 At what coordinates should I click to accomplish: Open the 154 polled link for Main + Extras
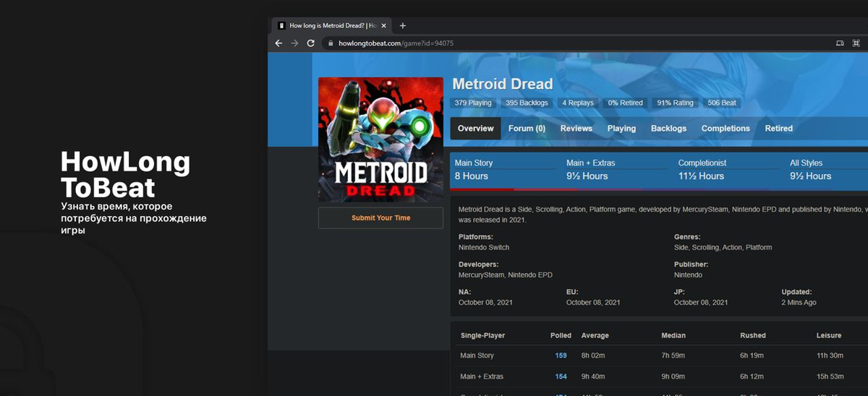tap(561, 376)
